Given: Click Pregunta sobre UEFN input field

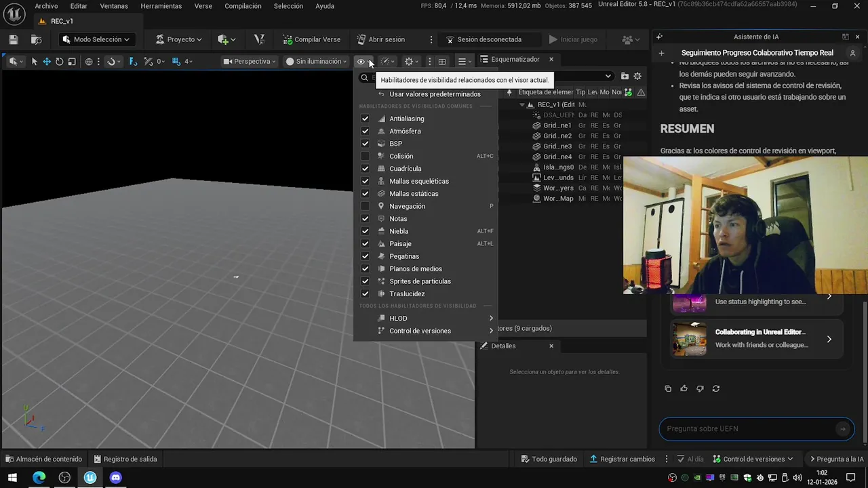Looking at the screenshot, I should point(747,428).
